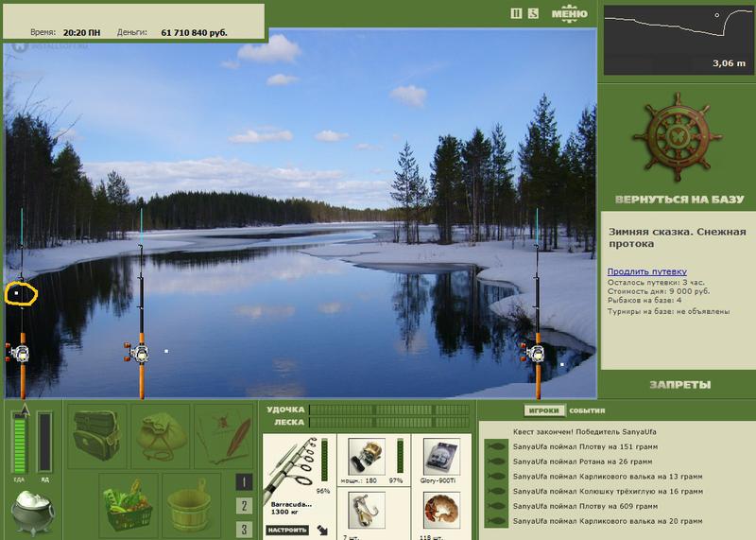Click the money value 61 710 840 руб.
This screenshot has height=540, width=756.
194,33
